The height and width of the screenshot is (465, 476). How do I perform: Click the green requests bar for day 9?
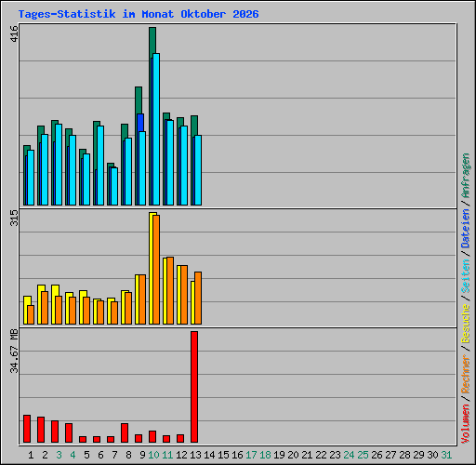pos(139,100)
